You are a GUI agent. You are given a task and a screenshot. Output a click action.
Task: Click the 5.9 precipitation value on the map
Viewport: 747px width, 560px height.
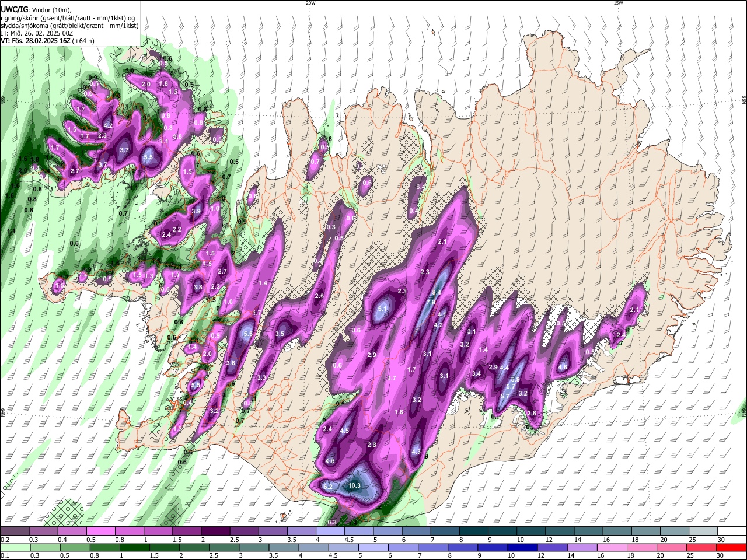pyautogui.click(x=515, y=379)
